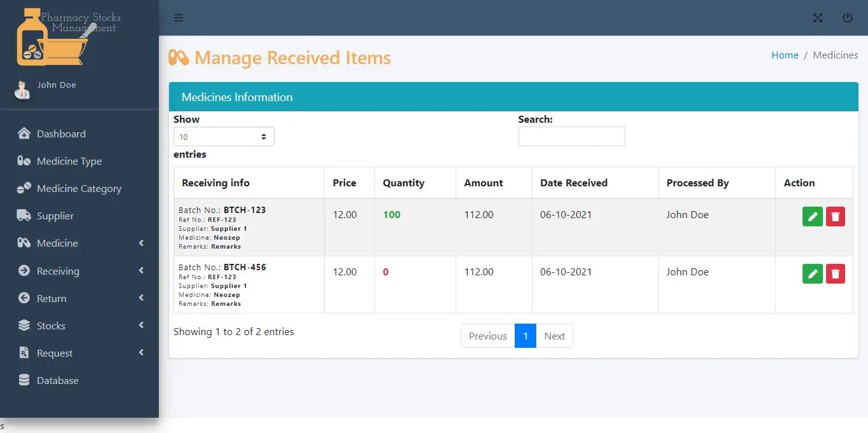This screenshot has width=868, height=433.
Task: Click the Database icon in sidebar
Action: point(24,380)
